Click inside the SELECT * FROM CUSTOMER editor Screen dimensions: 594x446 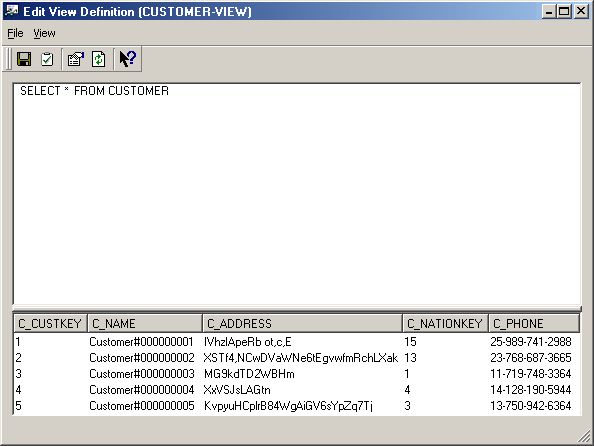pos(297,193)
